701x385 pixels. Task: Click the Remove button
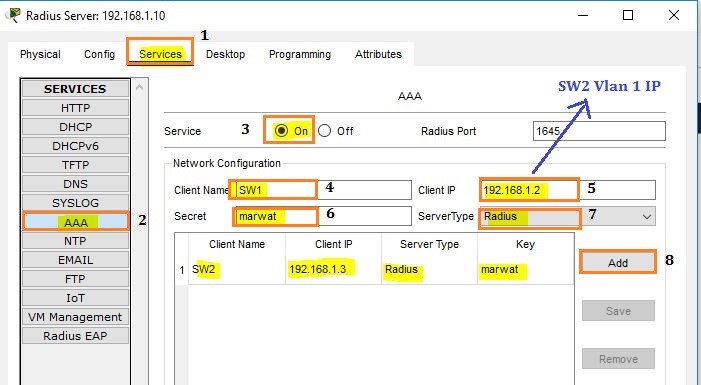click(618, 359)
